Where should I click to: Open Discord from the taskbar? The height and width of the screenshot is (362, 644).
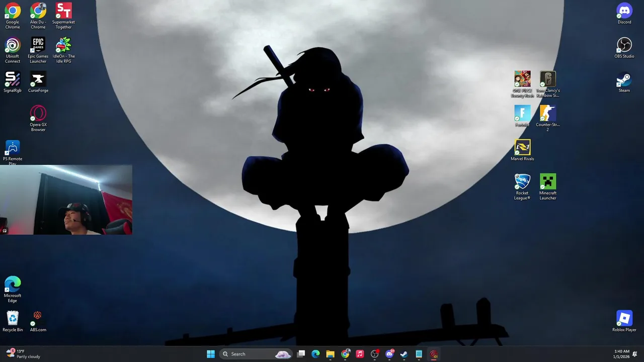389,354
